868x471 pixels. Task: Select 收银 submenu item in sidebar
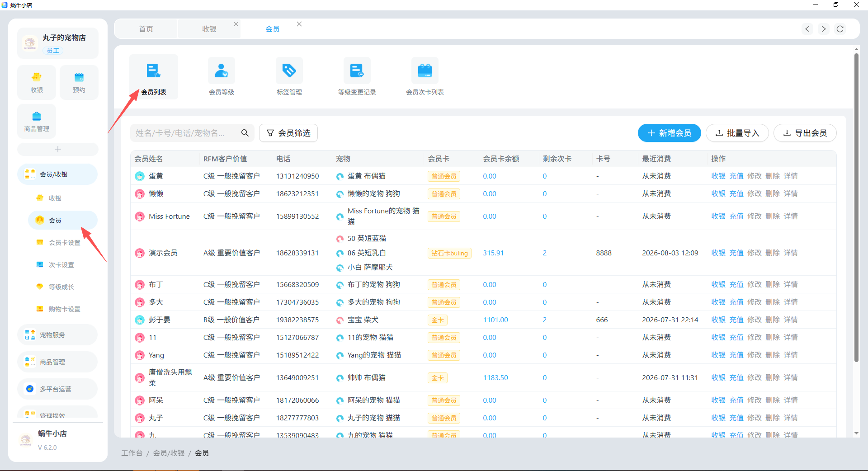tap(63, 198)
